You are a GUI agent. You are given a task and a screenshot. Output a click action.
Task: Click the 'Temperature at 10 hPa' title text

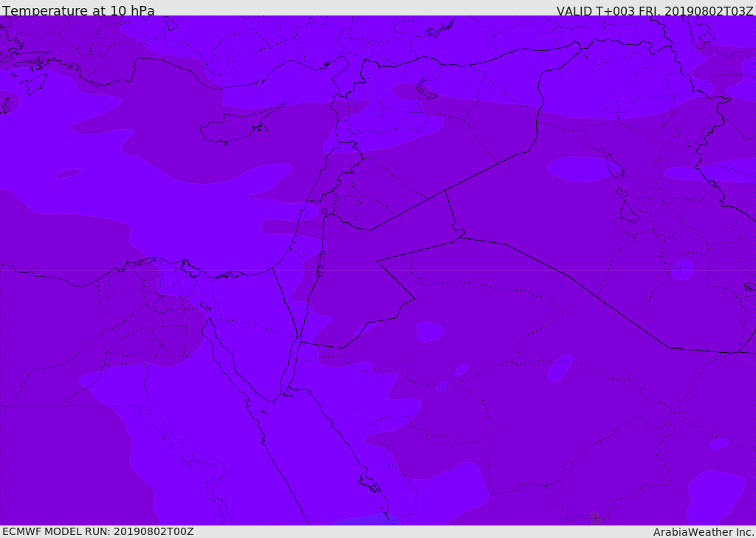click(x=78, y=10)
